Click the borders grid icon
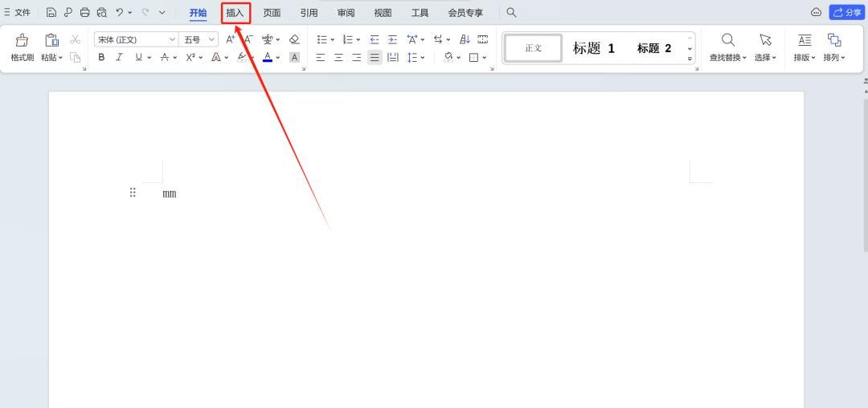The height and width of the screenshot is (408, 868). (x=474, y=57)
